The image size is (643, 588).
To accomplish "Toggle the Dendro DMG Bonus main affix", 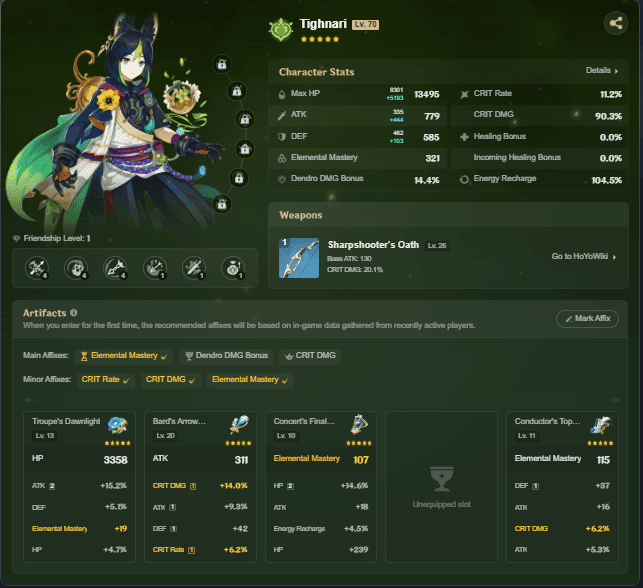I will pos(226,356).
